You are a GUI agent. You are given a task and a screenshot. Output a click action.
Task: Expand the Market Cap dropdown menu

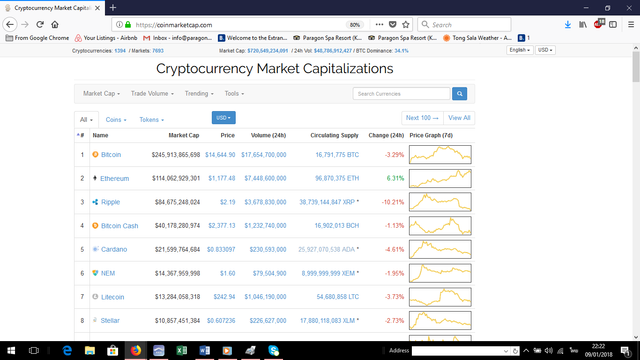coord(101,93)
